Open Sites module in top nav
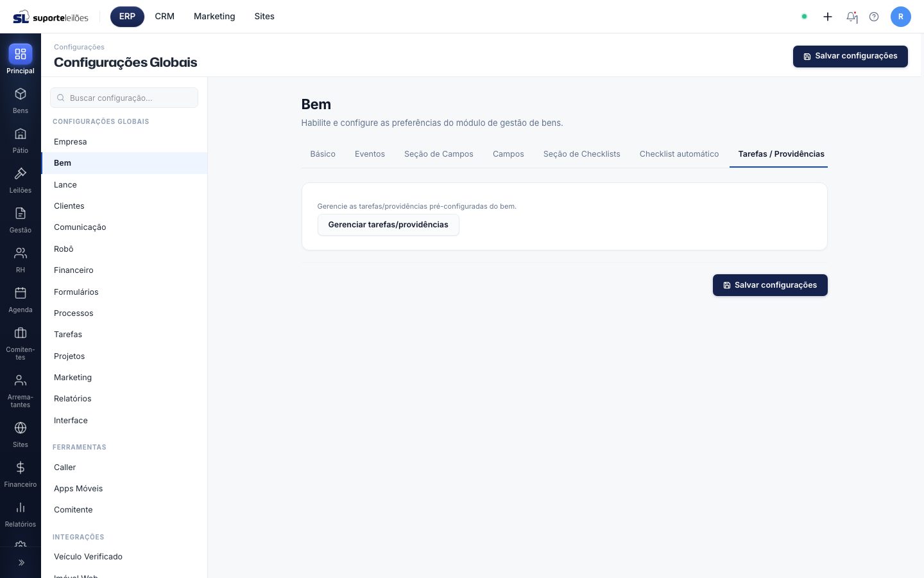The image size is (924, 578). point(264,17)
